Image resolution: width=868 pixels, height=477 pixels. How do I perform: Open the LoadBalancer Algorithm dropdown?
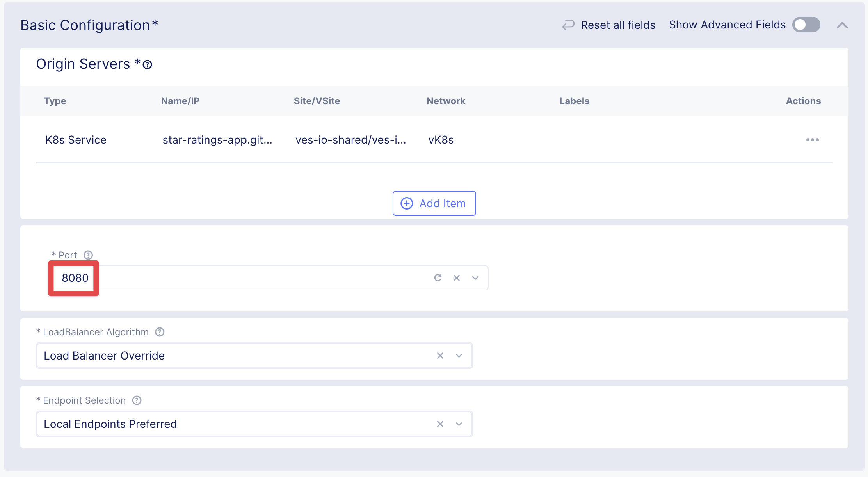tap(459, 356)
